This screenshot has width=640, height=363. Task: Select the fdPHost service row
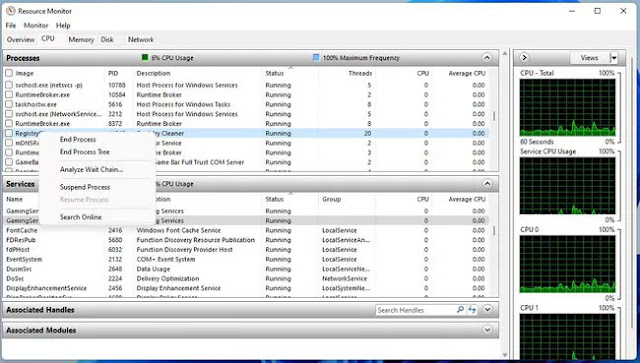[x=247, y=249]
